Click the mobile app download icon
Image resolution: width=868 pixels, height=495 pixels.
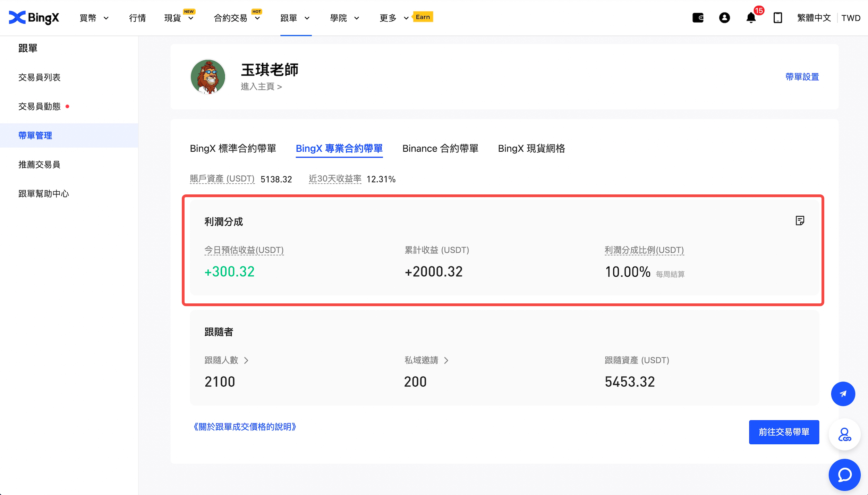pyautogui.click(x=777, y=18)
